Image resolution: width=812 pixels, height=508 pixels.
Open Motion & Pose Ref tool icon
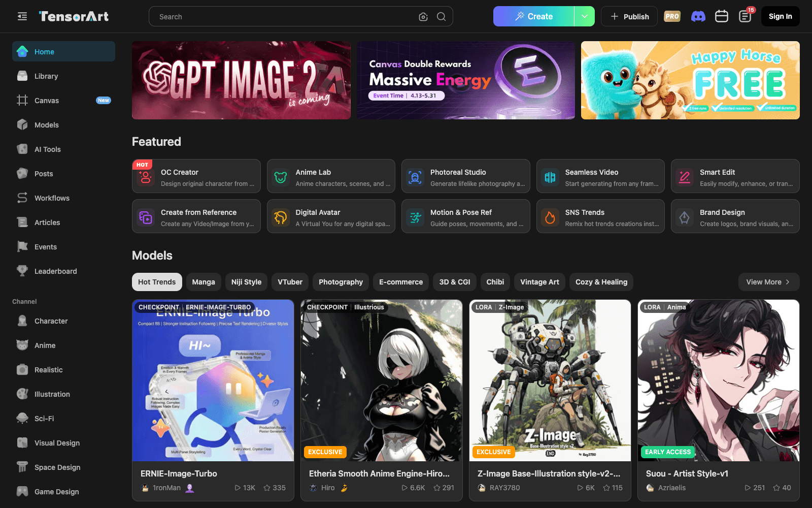pos(415,217)
